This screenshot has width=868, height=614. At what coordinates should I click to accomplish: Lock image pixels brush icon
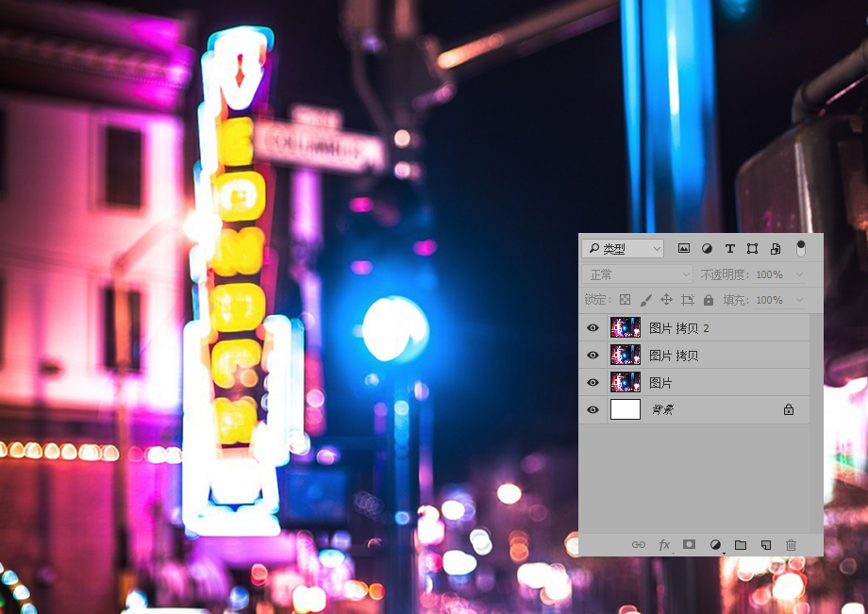coord(645,300)
